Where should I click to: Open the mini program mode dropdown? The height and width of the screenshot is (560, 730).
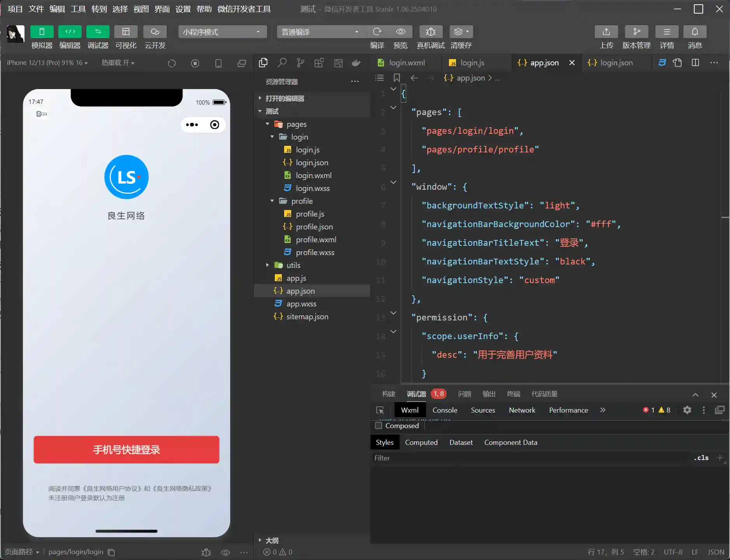[222, 32]
